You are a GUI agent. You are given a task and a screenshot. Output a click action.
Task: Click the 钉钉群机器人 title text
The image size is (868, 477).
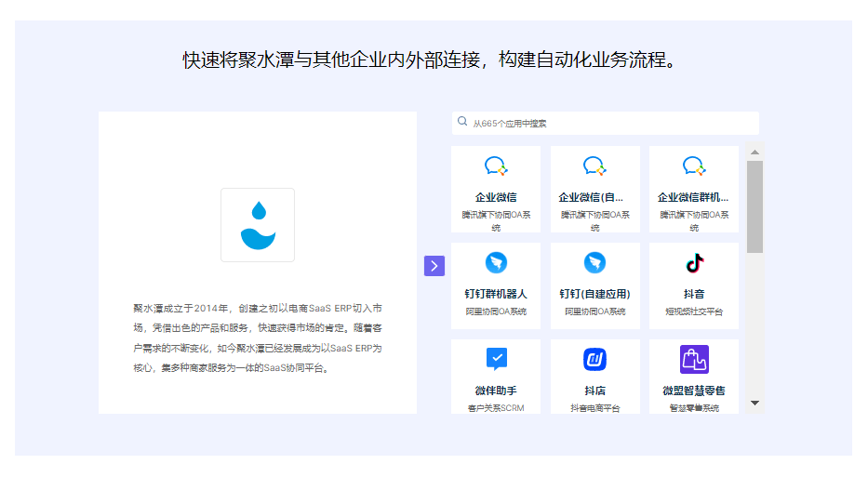(x=496, y=294)
